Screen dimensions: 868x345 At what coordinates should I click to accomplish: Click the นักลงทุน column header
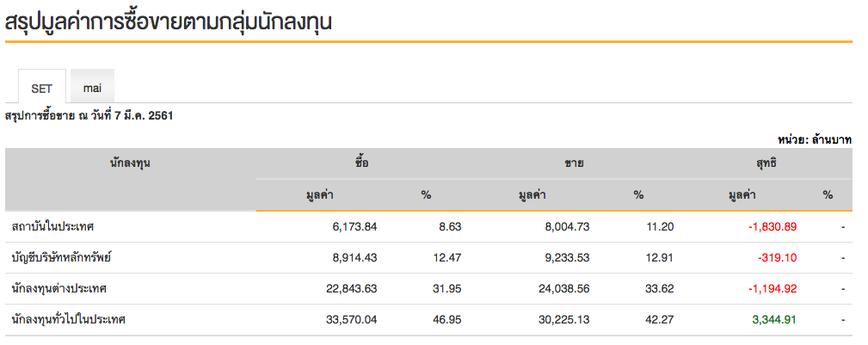tap(131, 163)
